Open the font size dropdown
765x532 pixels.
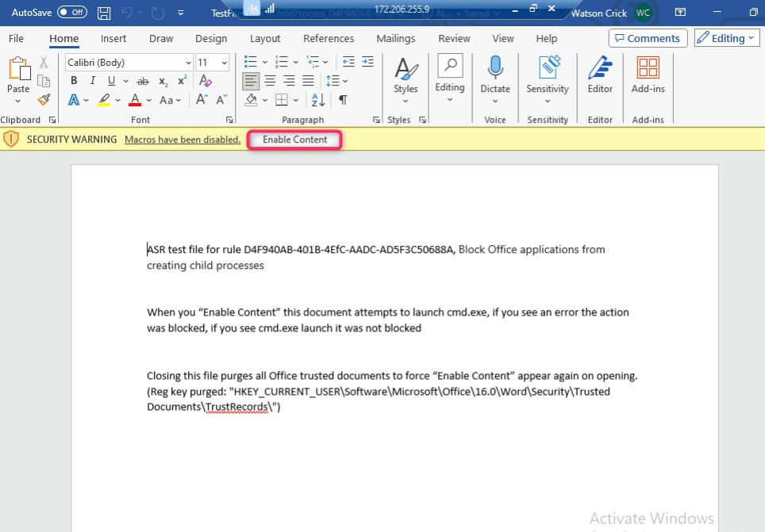(225, 63)
